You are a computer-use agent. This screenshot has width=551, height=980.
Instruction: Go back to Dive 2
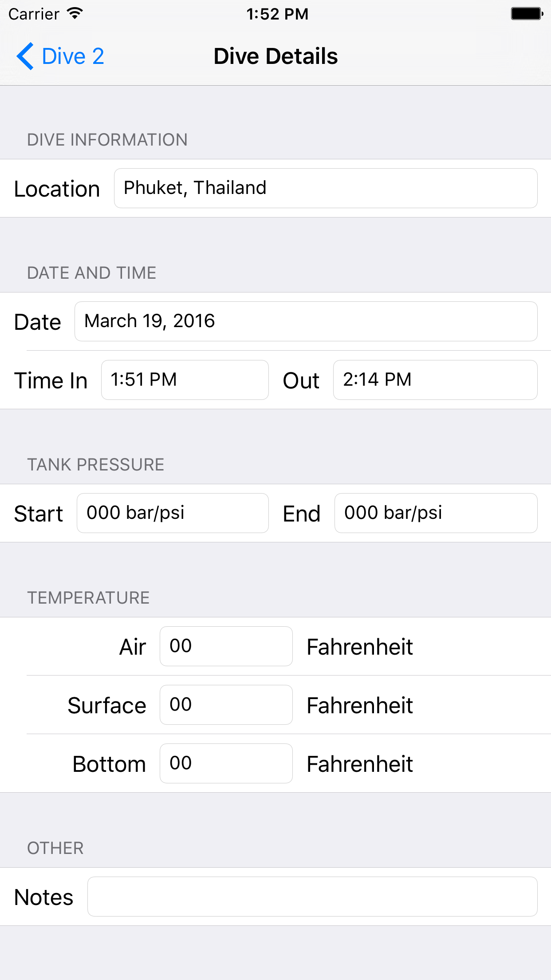pos(60,56)
